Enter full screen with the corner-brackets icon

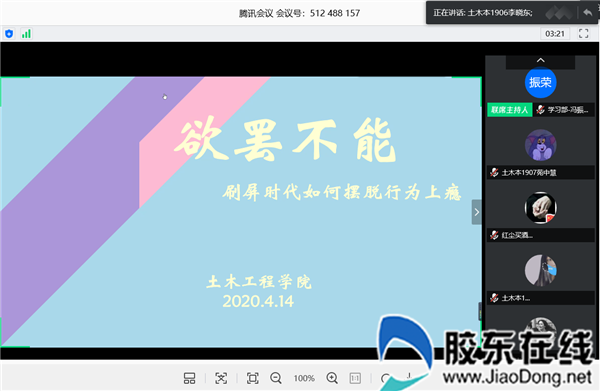click(583, 34)
